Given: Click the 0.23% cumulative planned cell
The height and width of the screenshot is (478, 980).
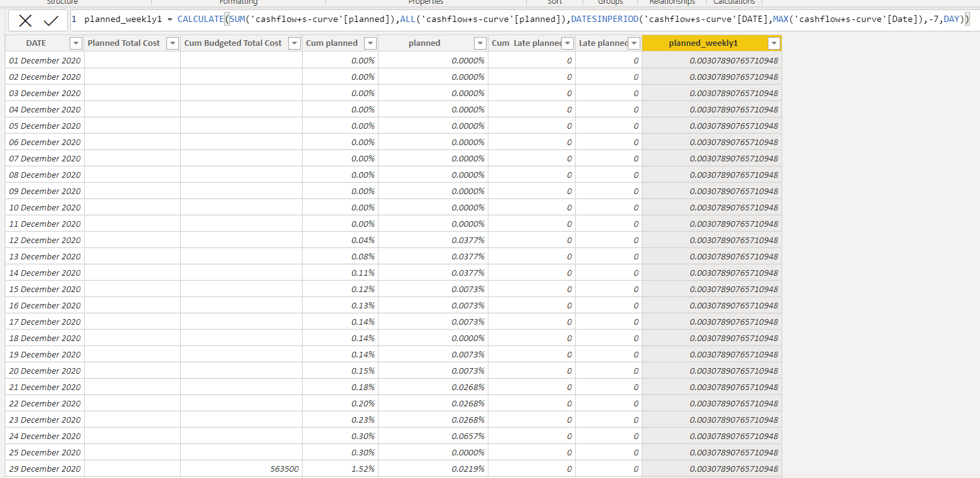Looking at the screenshot, I should pos(340,420).
